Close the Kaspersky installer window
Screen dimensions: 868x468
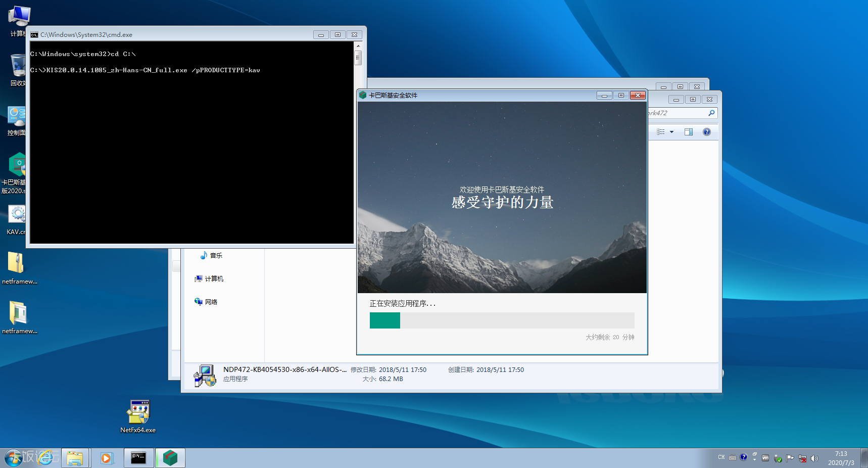click(x=638, y=95)
